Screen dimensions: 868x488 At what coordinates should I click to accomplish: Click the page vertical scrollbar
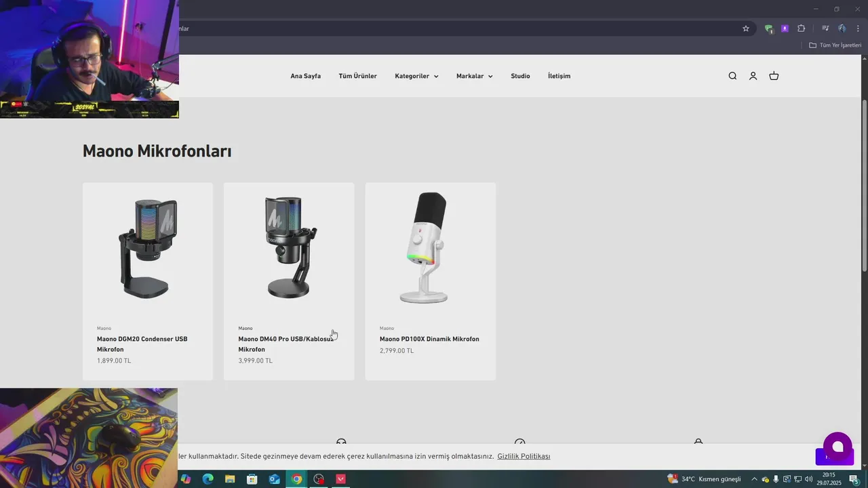[865, 186]
